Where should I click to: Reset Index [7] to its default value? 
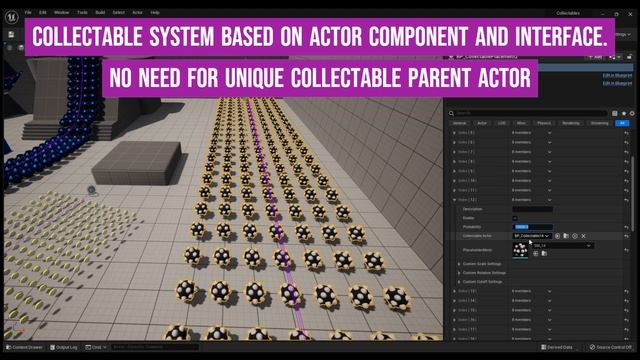tap(627, 152)
